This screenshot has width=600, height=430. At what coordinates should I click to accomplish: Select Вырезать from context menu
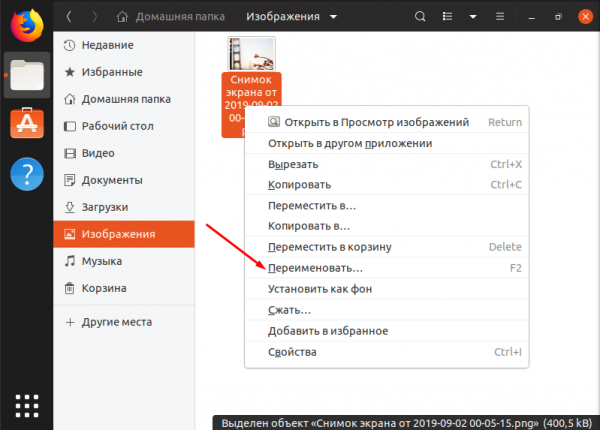pyautogui.click(x=386, y=165)
